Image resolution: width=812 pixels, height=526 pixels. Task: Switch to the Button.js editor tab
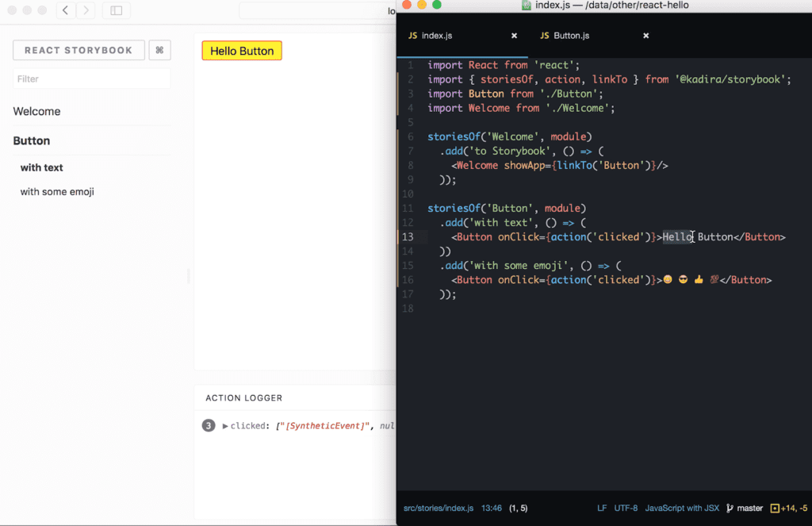tap(571, 36)
